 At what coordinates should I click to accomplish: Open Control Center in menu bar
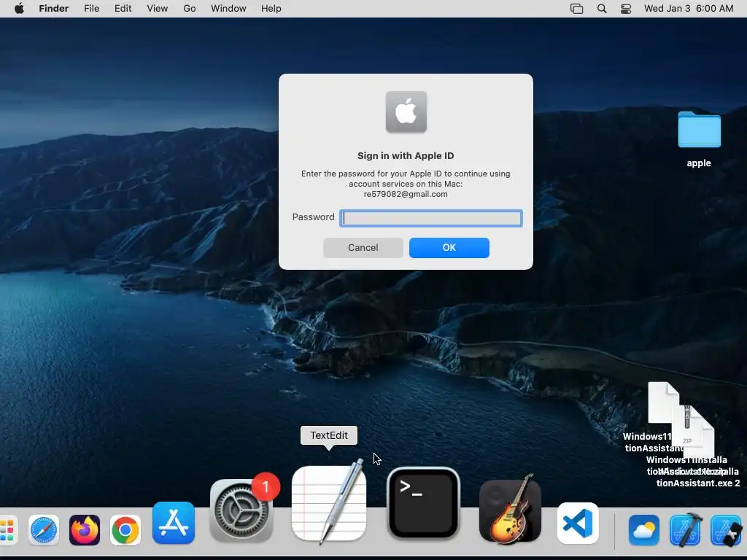626,9
